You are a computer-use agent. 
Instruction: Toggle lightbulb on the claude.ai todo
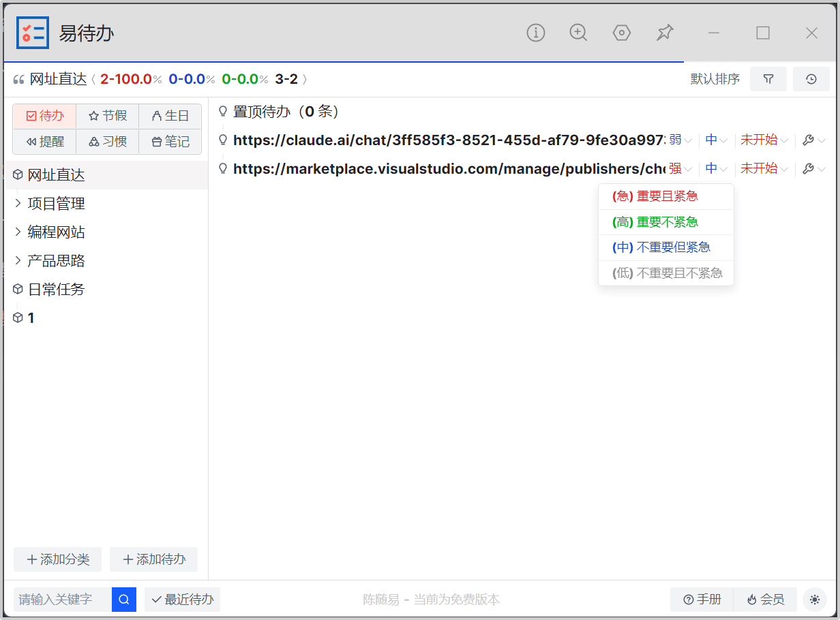tap(222, 140)
